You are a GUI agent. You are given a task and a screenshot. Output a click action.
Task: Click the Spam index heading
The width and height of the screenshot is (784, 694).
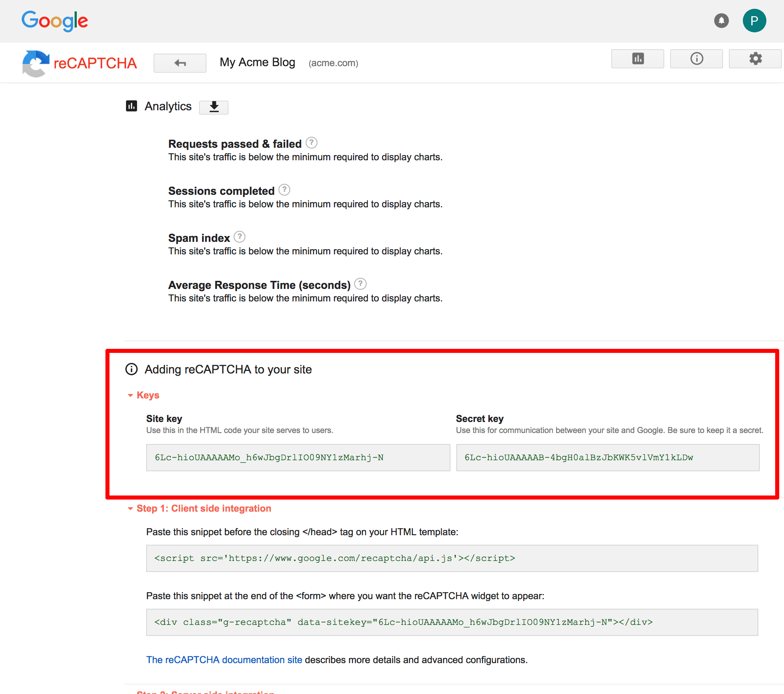pos(199,238)
